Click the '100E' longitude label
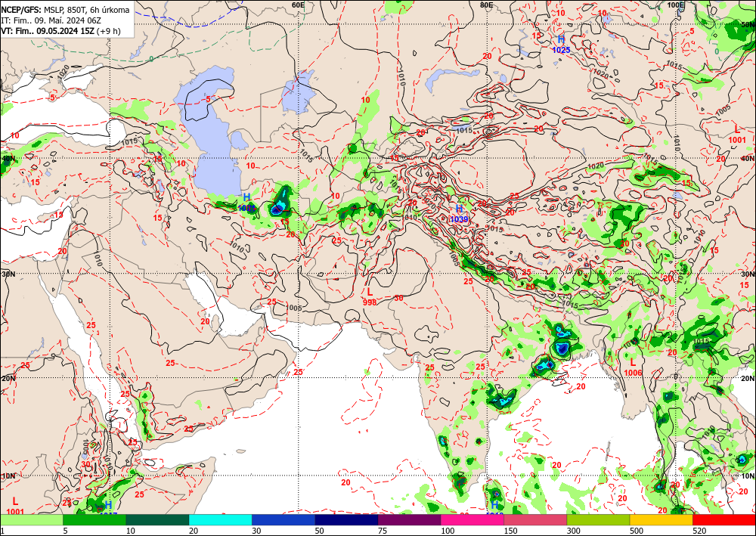This screenshot has height=536, width=756. point(676,5)
